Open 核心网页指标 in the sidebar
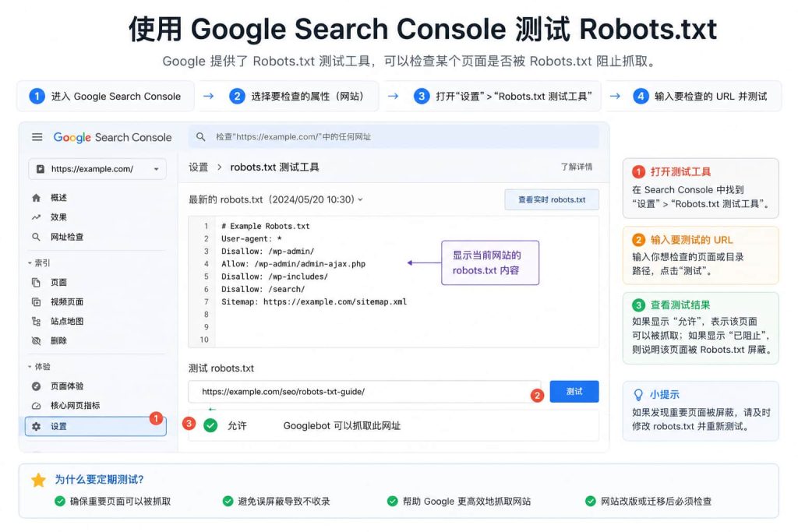 [x=75, y=406]
